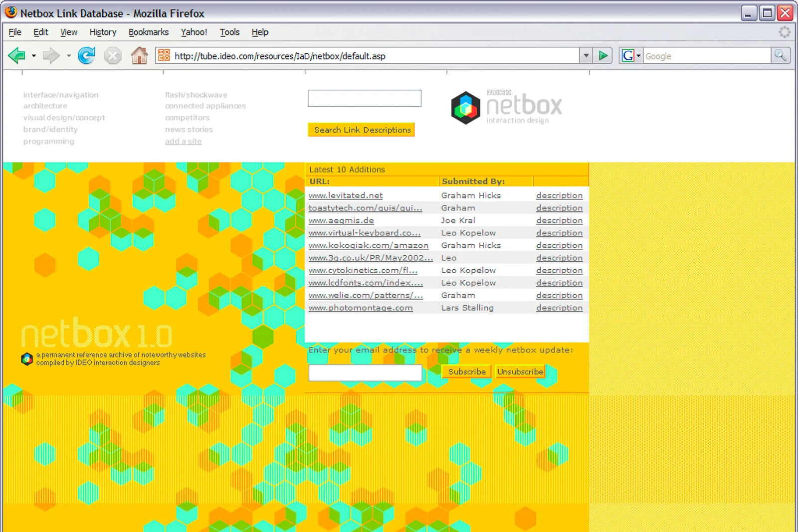The image size is (798, 532).
Task: Click the Google search engine icon
Action: [x=627, y=55]
